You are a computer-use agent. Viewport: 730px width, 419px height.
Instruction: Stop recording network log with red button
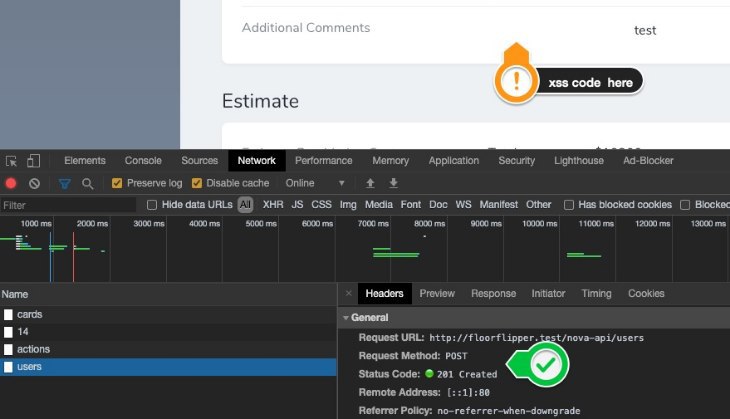pos(11,183)
